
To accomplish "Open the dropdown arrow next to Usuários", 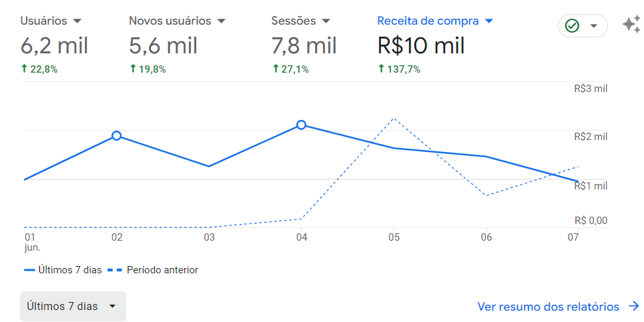I will pos(77,21).
